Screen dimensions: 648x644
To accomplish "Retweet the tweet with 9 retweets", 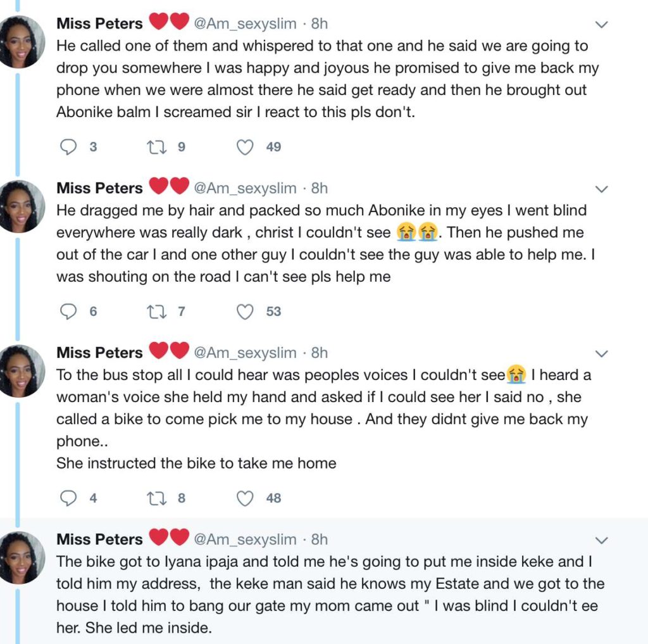I will pos(155,147).
